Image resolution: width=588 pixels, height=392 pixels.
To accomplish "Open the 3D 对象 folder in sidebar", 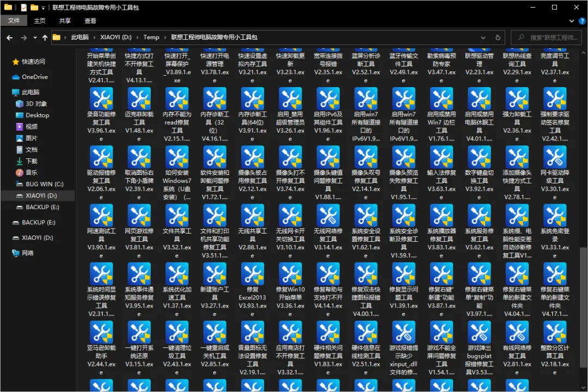I will point(36,103).
